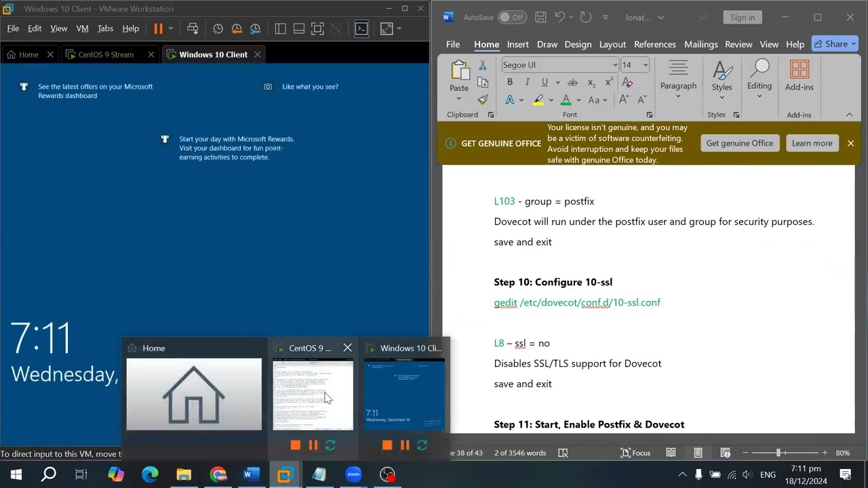Open the Mailings ribbon tab
The image size is (868, 488).
point(701,44)
